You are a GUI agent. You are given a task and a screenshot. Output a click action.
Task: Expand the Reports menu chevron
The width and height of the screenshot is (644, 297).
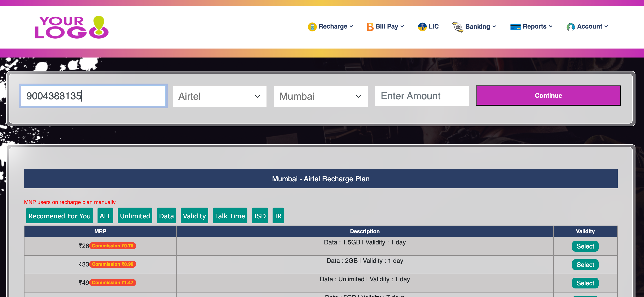551,26
